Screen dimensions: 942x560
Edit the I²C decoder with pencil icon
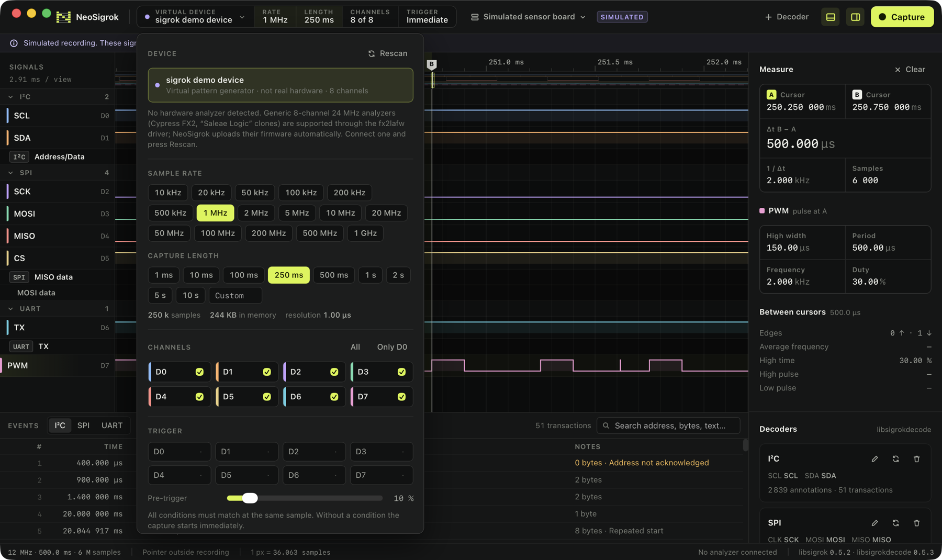[x=874, y=459]
